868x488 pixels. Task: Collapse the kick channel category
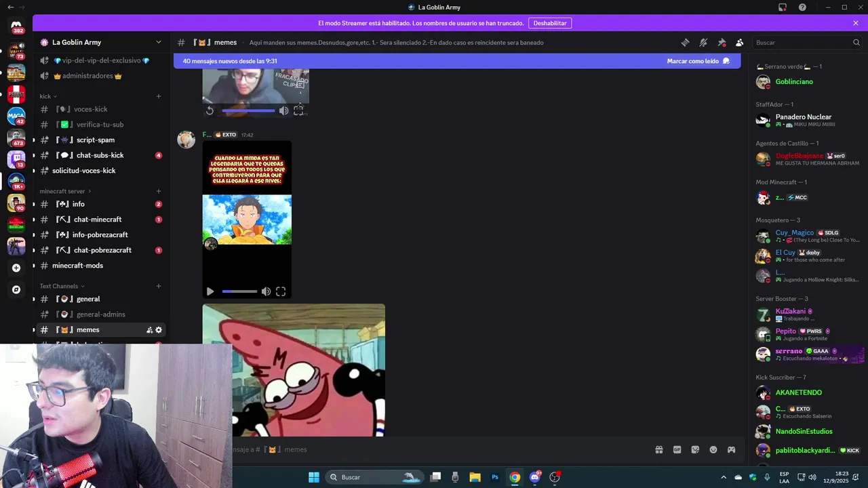point(48,96)
